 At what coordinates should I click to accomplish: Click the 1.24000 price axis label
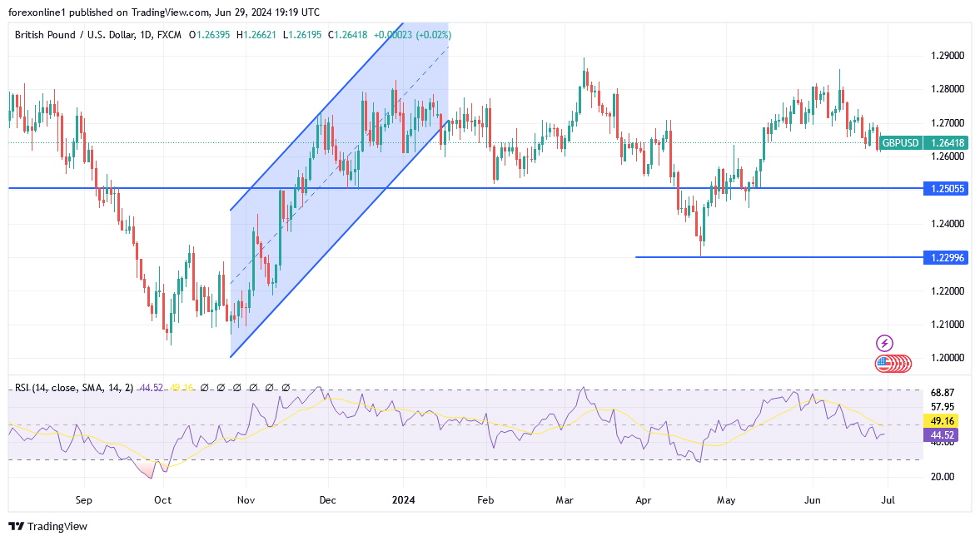tap(948, 224)
